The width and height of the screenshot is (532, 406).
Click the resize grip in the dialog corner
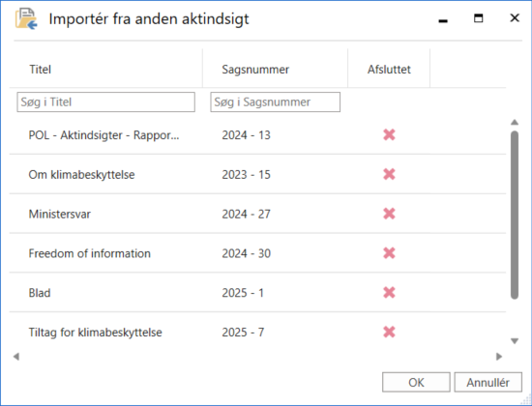tap(526, 400)
